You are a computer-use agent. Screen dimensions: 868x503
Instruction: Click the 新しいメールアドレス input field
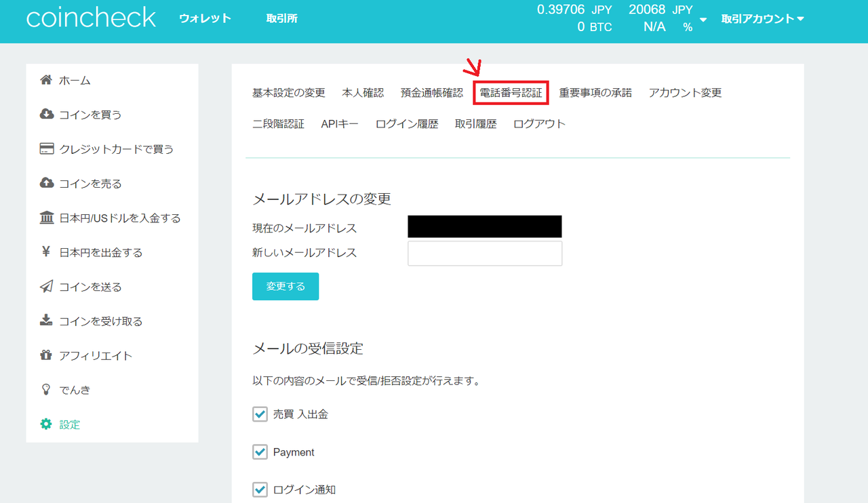(x=484, y=253)
